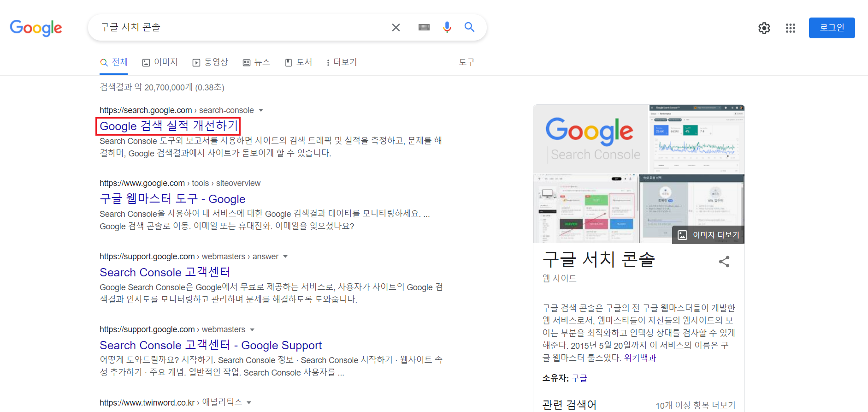
Task: Click the https://www.google.com › tools URL
Action: click(180, 183)
